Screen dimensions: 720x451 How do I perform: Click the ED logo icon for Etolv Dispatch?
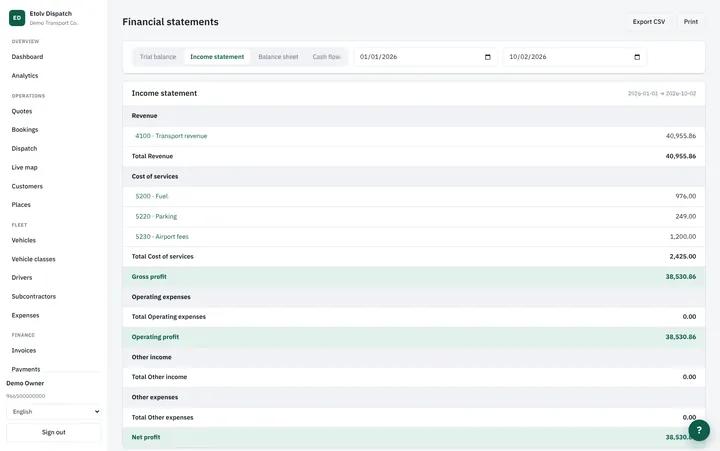click(x=17, y=18)
